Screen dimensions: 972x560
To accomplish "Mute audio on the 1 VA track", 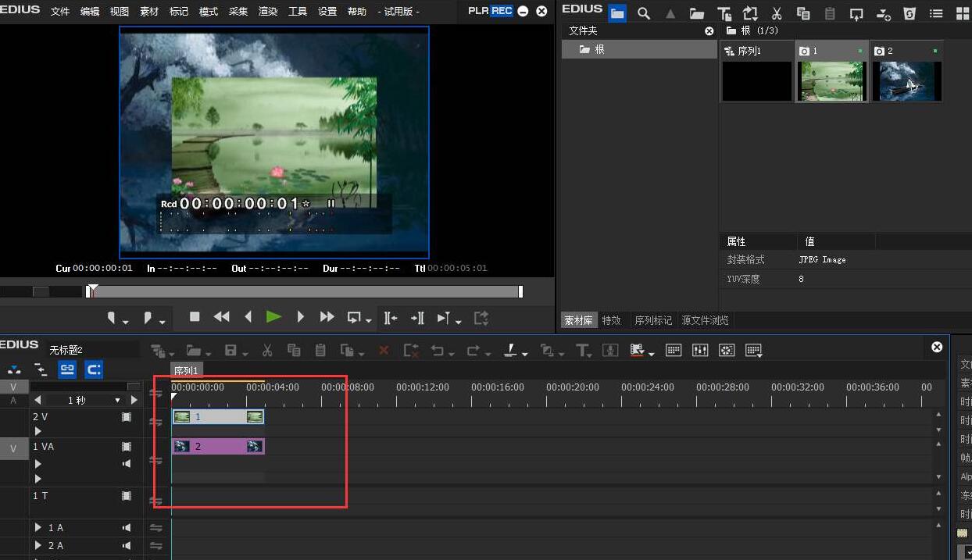I will coord(127,464).
